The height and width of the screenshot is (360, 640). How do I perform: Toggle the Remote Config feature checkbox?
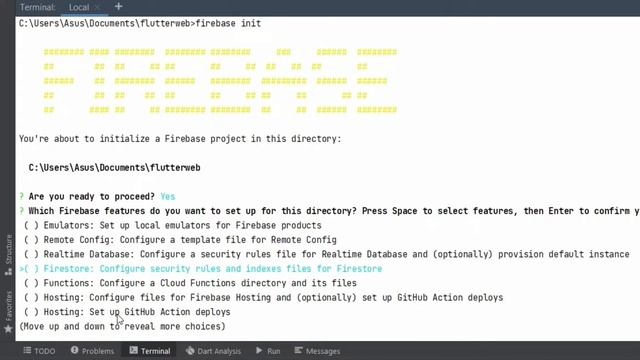31,240
